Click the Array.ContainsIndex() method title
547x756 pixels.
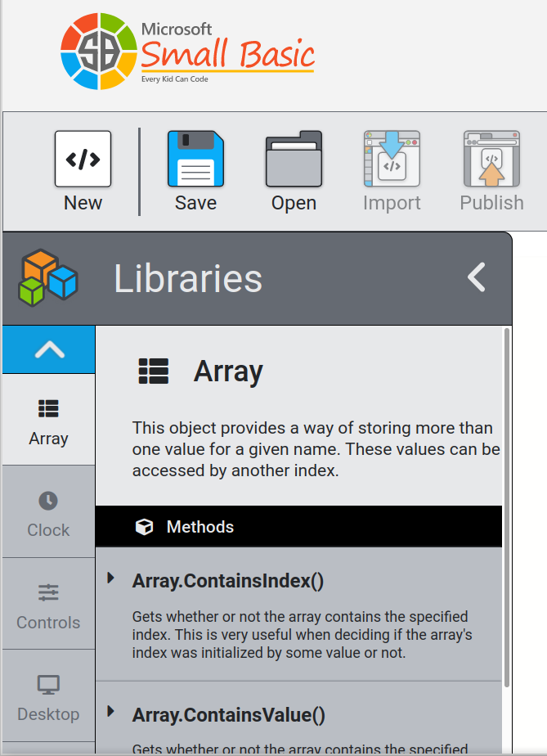pyautogui.click(x=228, y=581)
